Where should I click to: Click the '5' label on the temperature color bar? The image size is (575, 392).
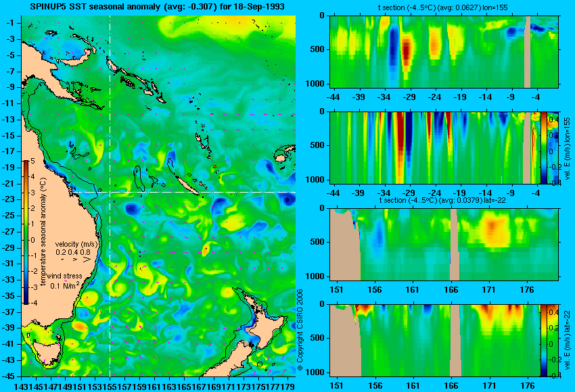[32, 162]
